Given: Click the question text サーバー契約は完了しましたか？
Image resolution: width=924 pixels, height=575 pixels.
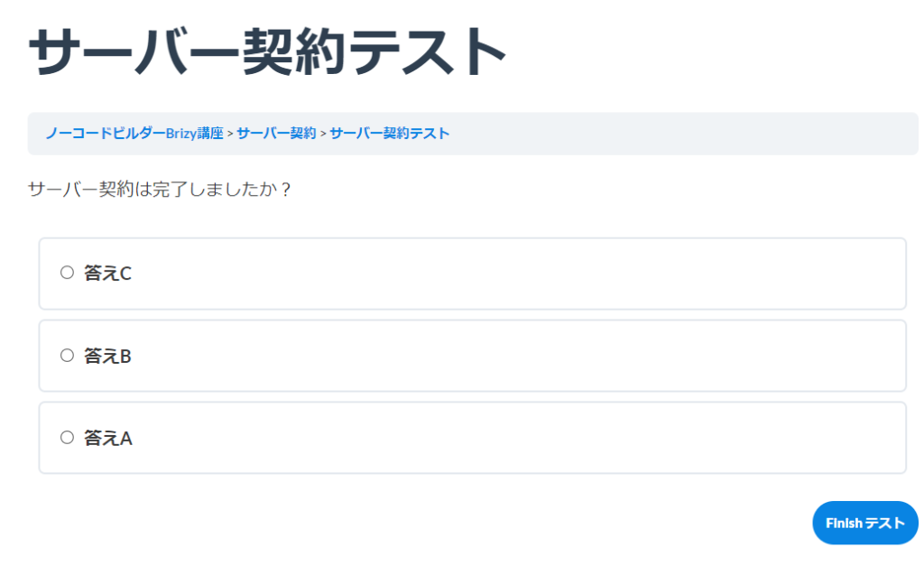Looking at the screenshot, I should click(160, 190).
